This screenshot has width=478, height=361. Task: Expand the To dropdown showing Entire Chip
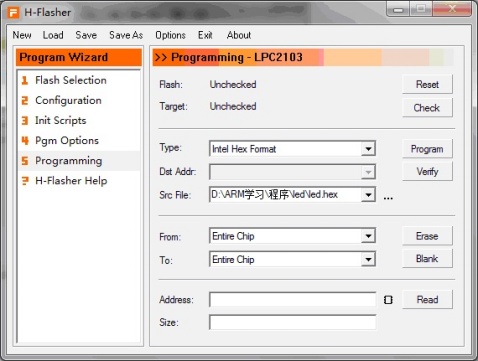(x=368, y=259)
